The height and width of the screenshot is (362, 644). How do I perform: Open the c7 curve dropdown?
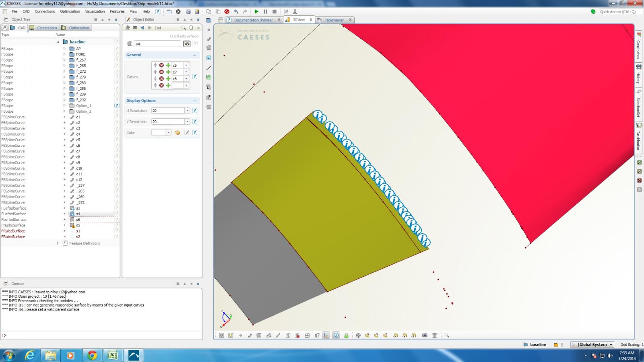pos(186,72)
